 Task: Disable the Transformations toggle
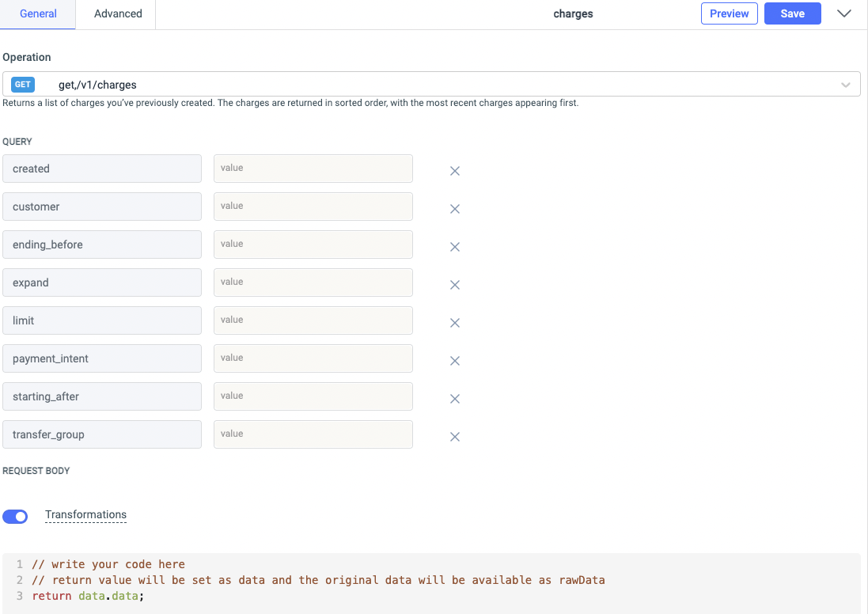coord(15,516)
